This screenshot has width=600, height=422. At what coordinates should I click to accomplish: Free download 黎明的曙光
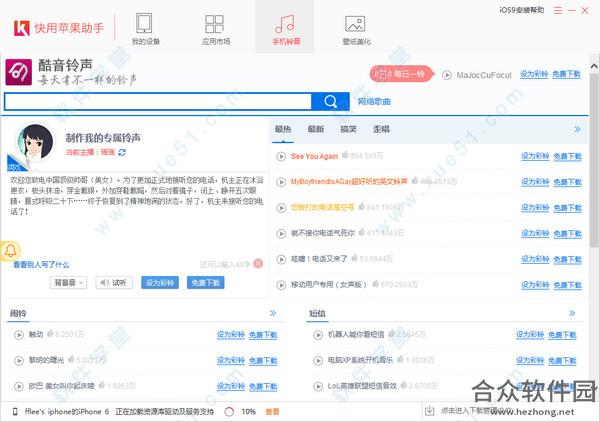[263, 360]
